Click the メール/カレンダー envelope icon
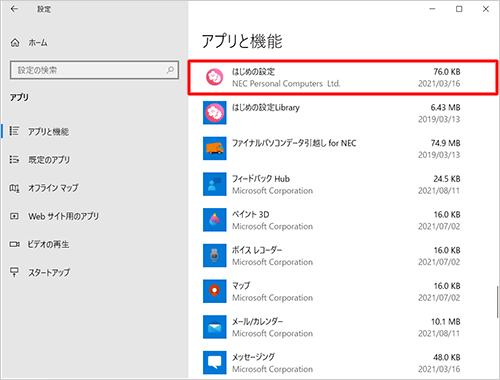 point(215,327)
